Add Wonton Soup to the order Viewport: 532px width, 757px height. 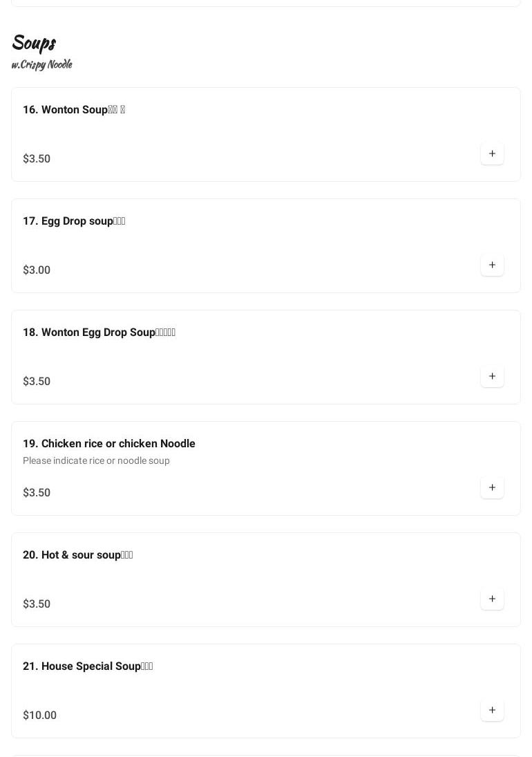(492, 153)
